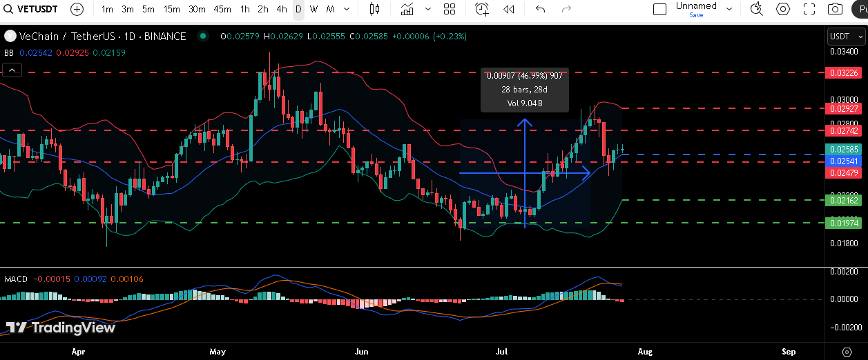Click the Unnamed layout name
The height and width of the screenshot is (360, 868).
tap(696, 6)
